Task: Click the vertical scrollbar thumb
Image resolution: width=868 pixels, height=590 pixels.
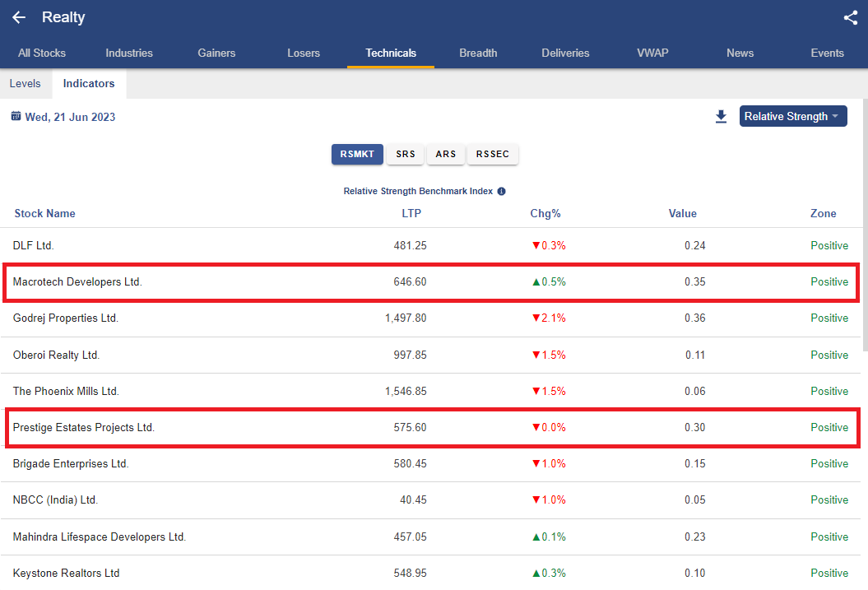Action: tap(866, 225)
